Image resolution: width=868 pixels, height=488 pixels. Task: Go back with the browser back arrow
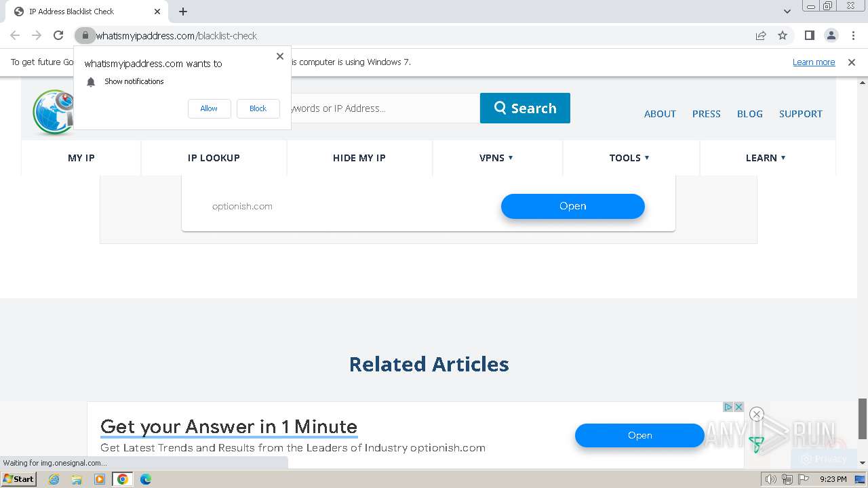[x=15, y=35]
